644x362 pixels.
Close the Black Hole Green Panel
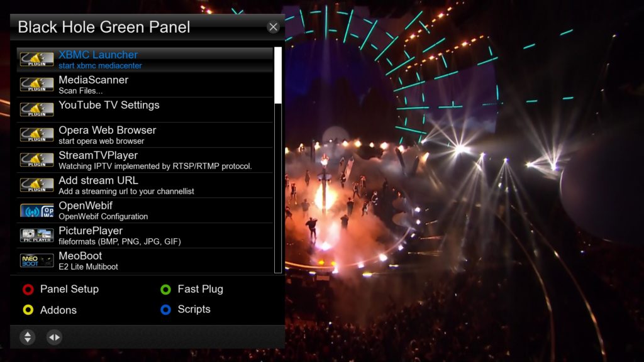click(273, 27)
